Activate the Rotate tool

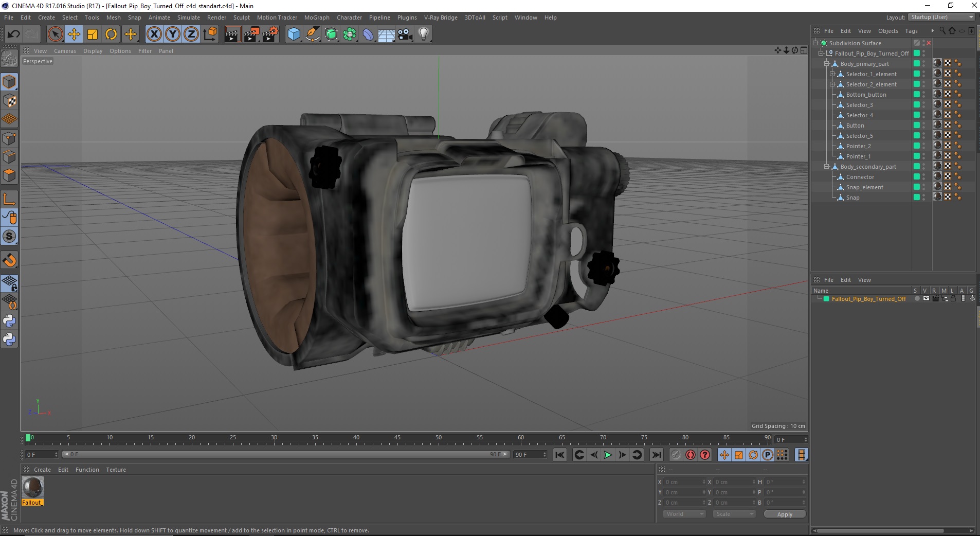coord(111,34)
